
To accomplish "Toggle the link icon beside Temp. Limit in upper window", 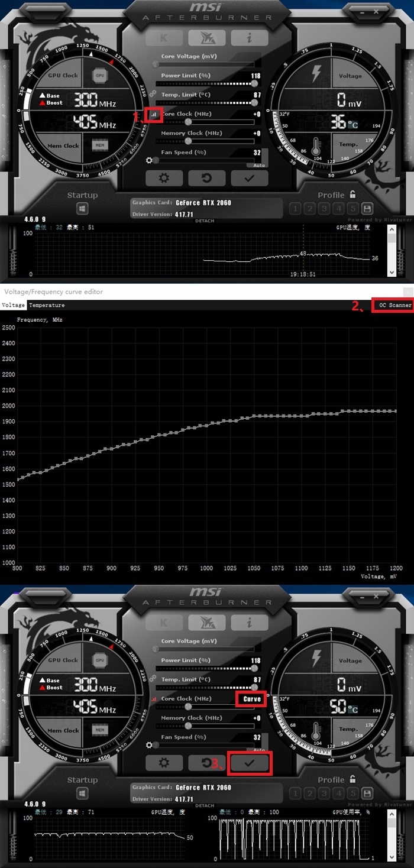I will click(x=152, y=93).
